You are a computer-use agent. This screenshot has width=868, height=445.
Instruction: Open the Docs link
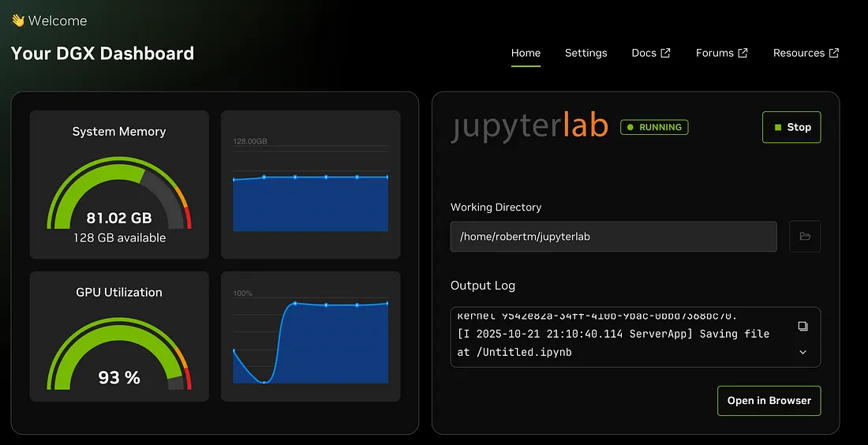[x=644, y=53]
